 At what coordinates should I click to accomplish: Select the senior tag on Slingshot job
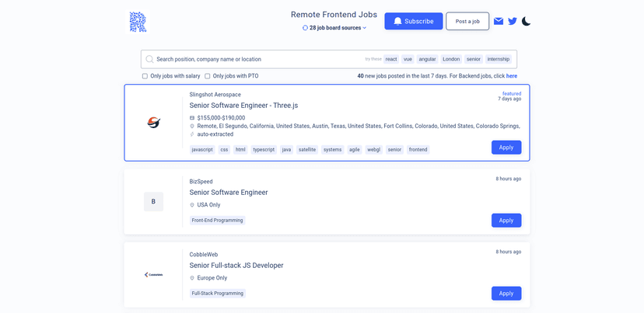(394, 150)
